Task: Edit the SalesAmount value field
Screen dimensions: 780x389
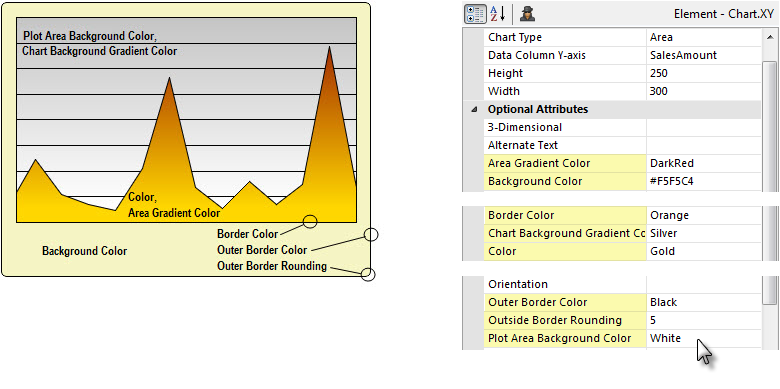Action: 703,55
